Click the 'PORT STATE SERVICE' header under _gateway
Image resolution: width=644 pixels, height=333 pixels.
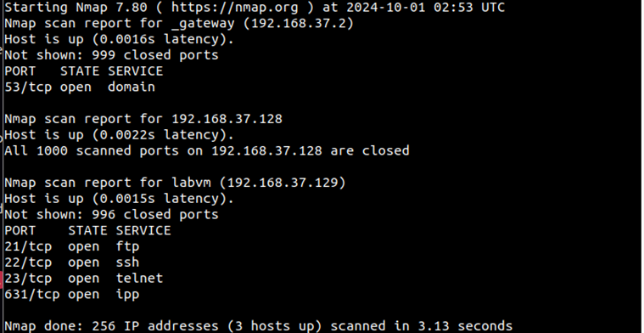[84, 71]
